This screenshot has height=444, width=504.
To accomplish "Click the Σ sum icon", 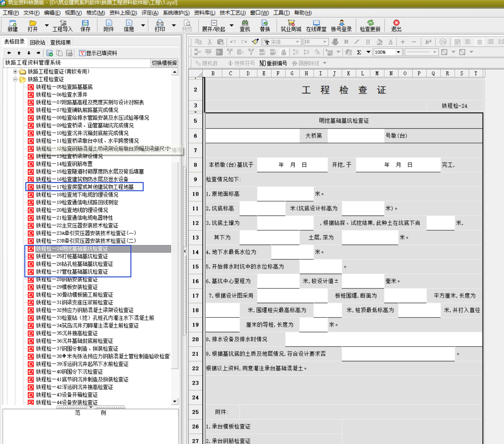I will tap(359, 52).
